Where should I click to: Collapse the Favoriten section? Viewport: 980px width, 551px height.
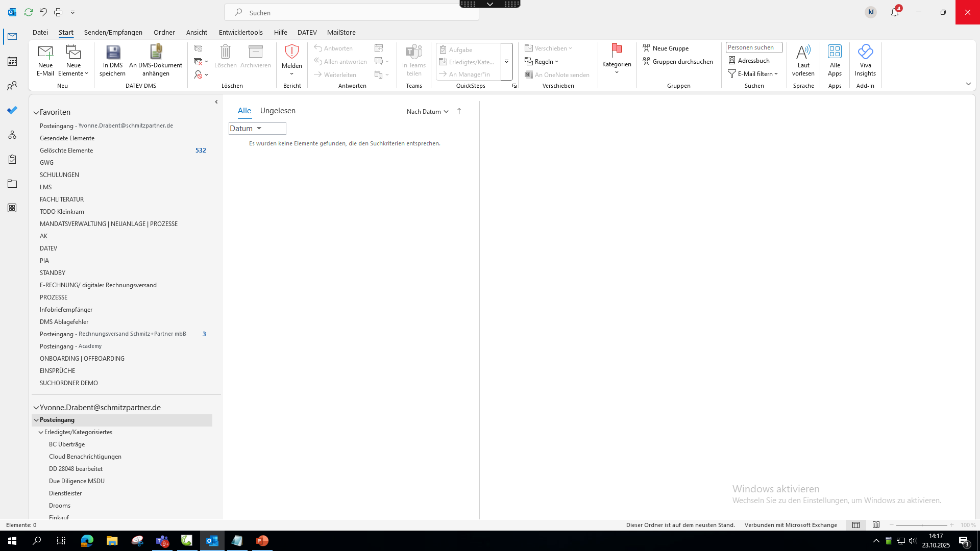click(36, 112)
